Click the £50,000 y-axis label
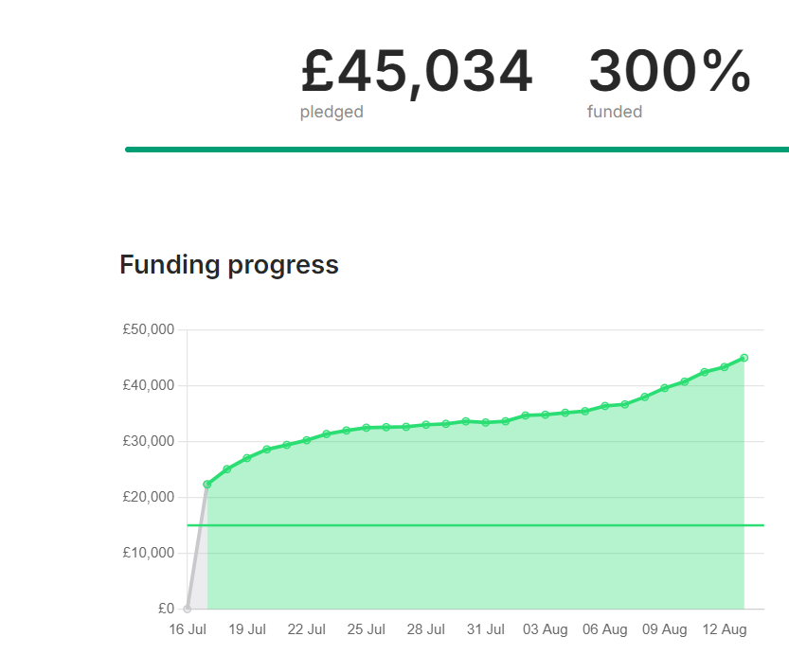This screenshot has height=672, width=789. pos(149,330)
